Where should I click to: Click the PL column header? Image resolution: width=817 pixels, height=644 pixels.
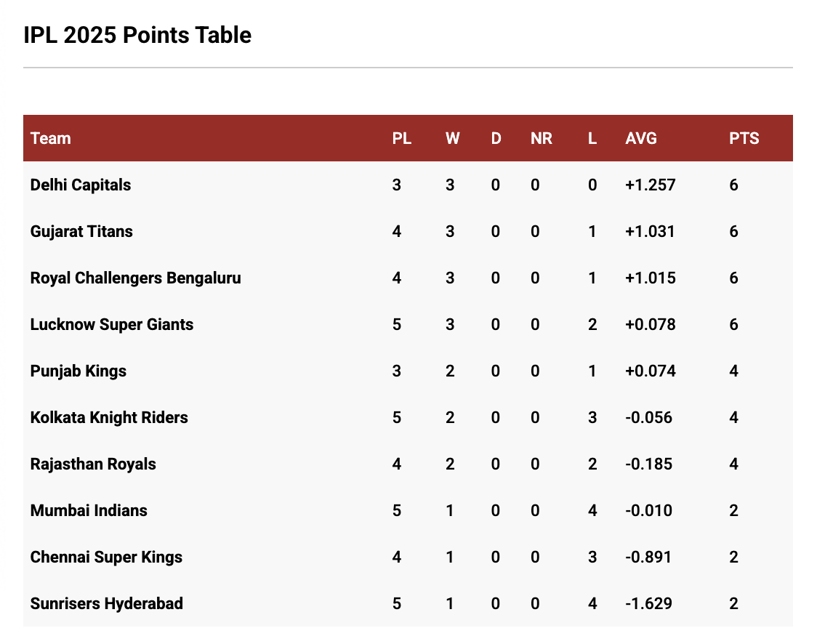click(x=402, y=138)
